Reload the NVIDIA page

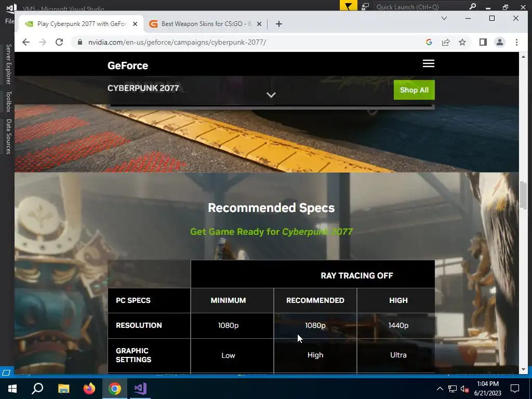tap(59, 42)
